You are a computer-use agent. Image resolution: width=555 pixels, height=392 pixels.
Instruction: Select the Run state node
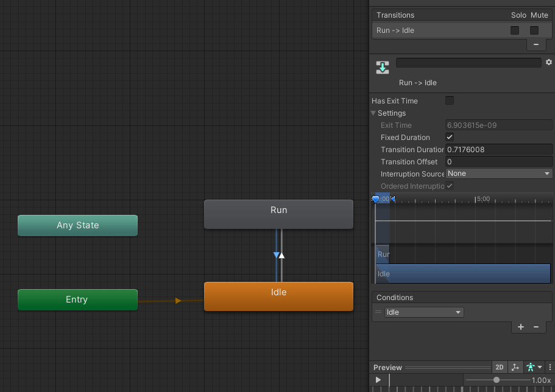[x=278, y=214]
